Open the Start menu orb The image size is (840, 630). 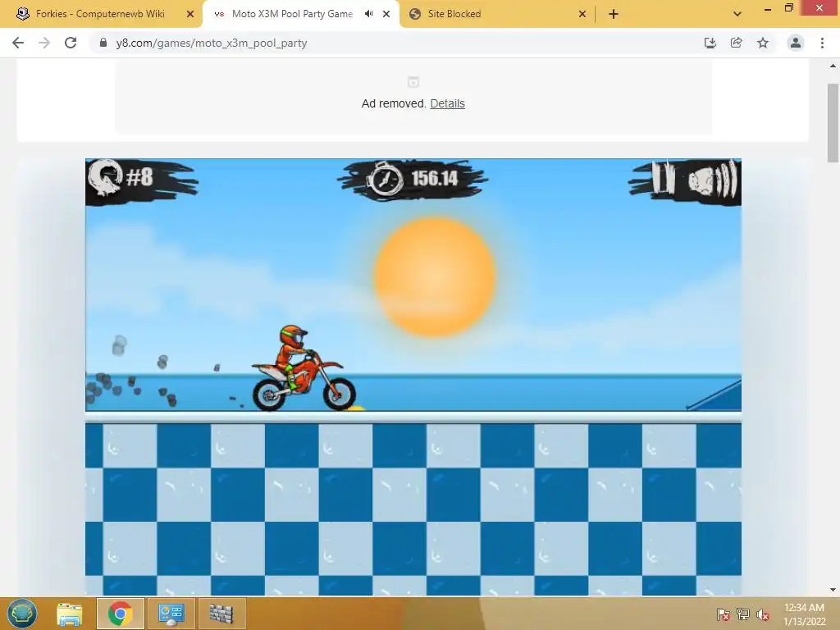click(22, 614)
